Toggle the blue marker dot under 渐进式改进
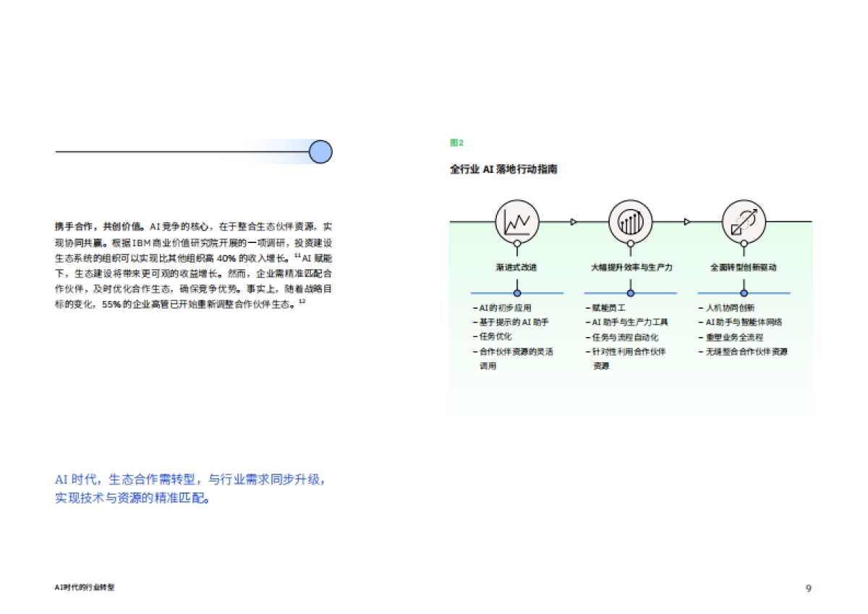Viewport: 868px width, 614px height. [x=516, y=292]
